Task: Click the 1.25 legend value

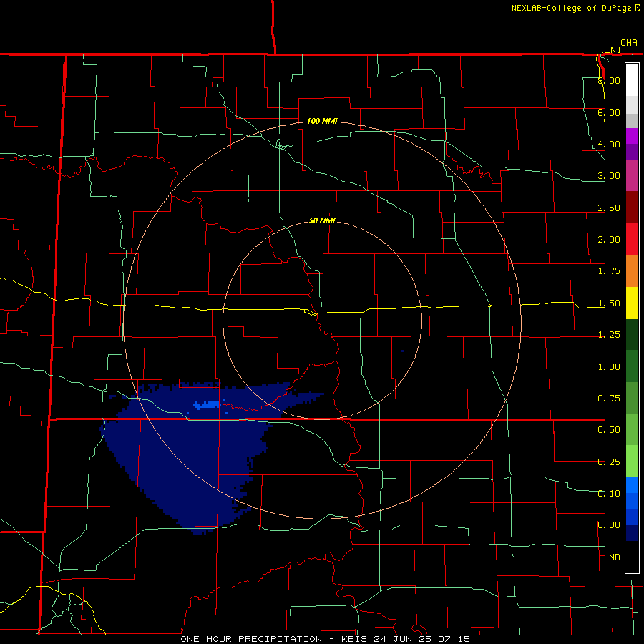Action: (609, 335)
